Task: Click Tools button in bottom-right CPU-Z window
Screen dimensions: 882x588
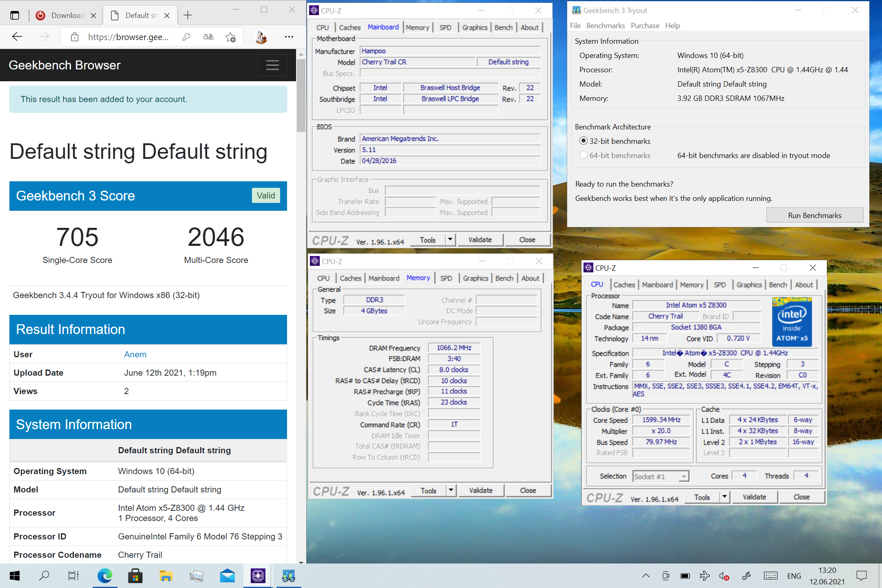Action: click(702, 497)
